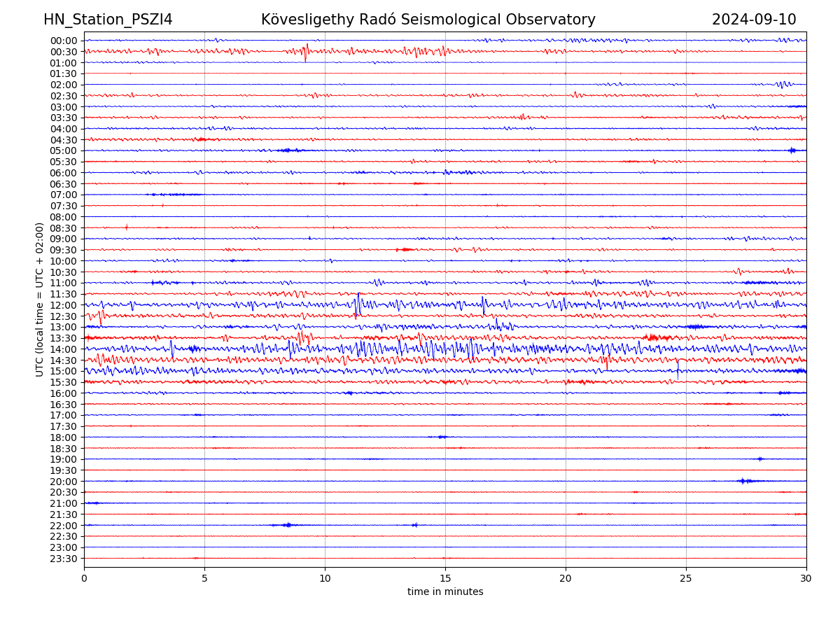
Task: Click the Kövesligethy Radó Seismological Observatory title
Action: (x=428, y=20)
